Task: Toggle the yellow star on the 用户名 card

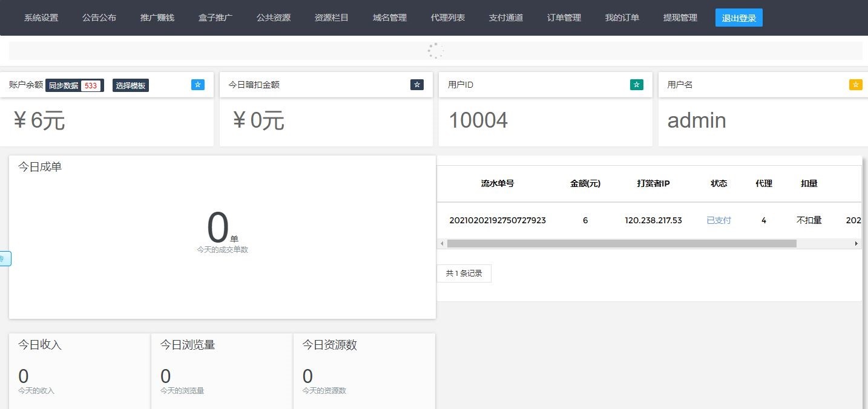Action: (x=855, y=85)
